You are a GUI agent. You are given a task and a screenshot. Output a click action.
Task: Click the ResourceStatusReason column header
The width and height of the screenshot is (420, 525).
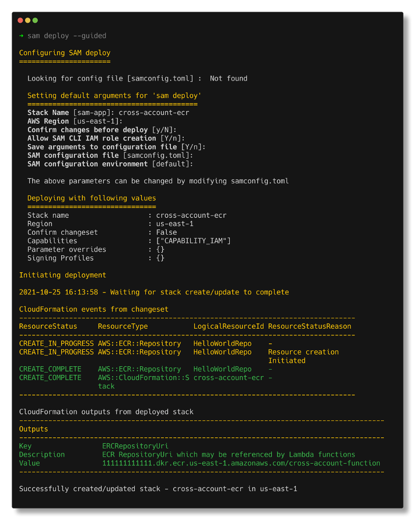point(310,326)
